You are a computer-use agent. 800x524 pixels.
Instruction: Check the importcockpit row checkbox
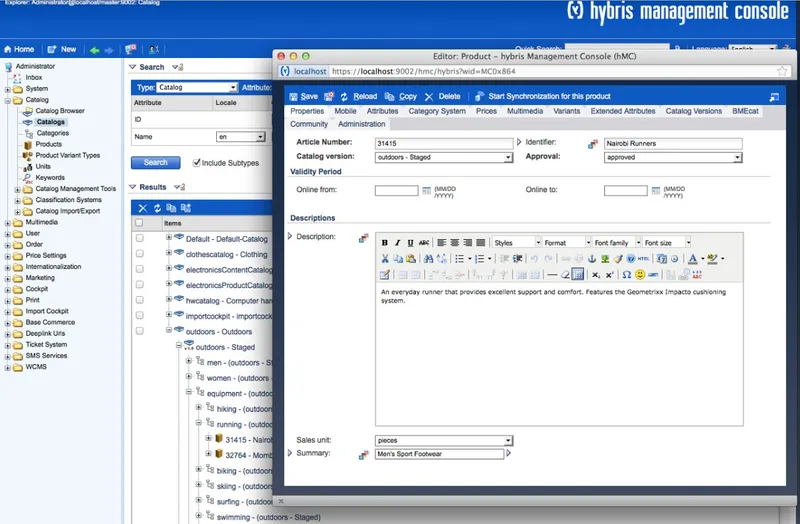140,315
